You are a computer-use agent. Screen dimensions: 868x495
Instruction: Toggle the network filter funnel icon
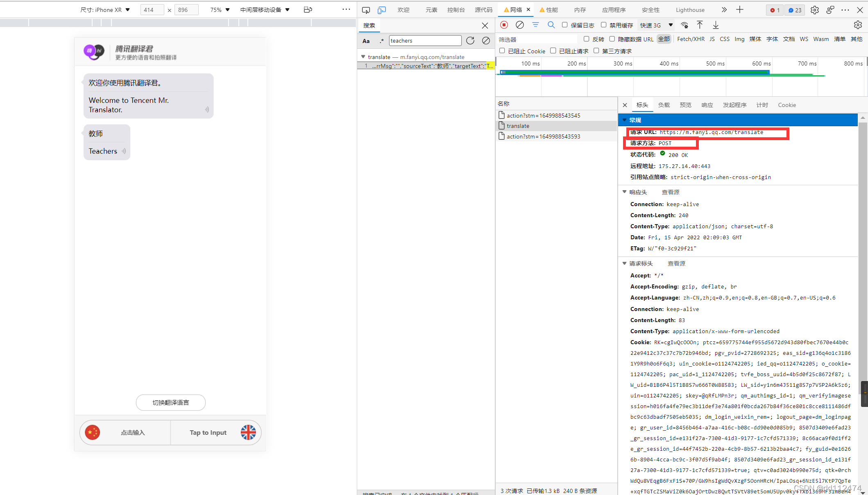535,25
